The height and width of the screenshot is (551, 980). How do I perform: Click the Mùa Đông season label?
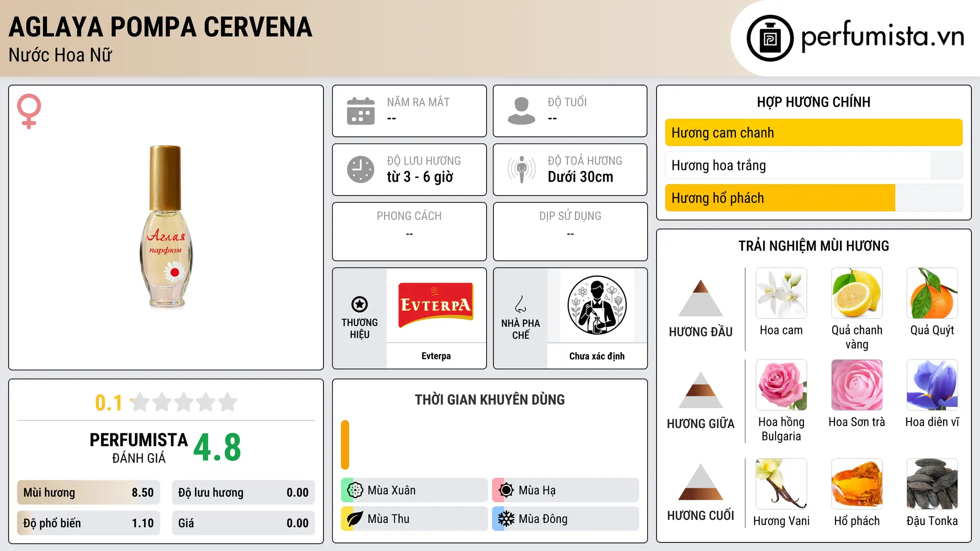point(543,519)
